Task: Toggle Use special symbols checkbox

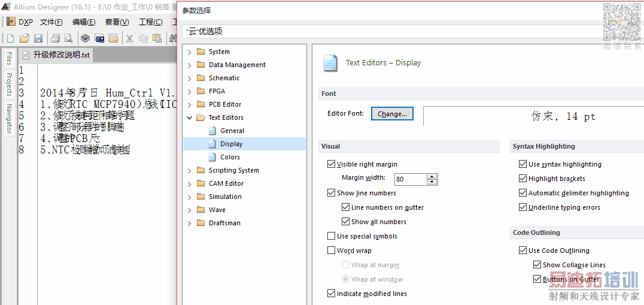Action: pos(332,236)
